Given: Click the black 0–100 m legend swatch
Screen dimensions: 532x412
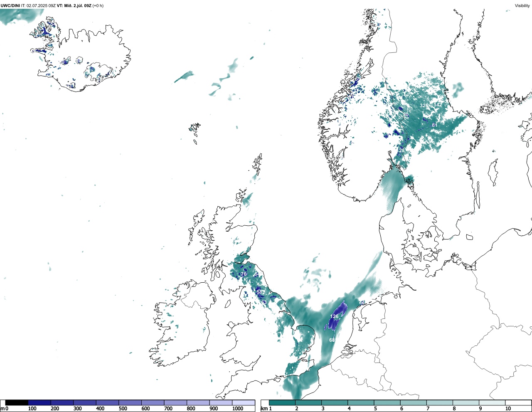Looking at the screenshot, I should pos(17,402).
